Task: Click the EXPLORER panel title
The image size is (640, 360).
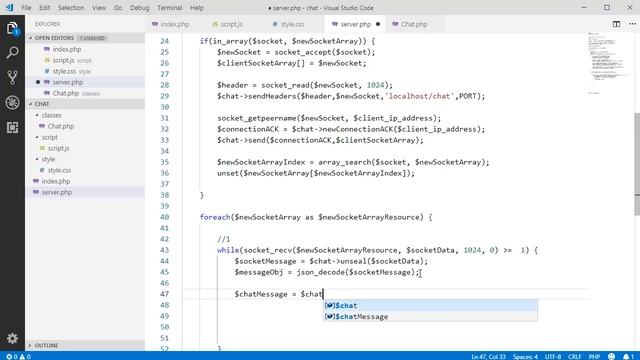Action: point(47,24)
